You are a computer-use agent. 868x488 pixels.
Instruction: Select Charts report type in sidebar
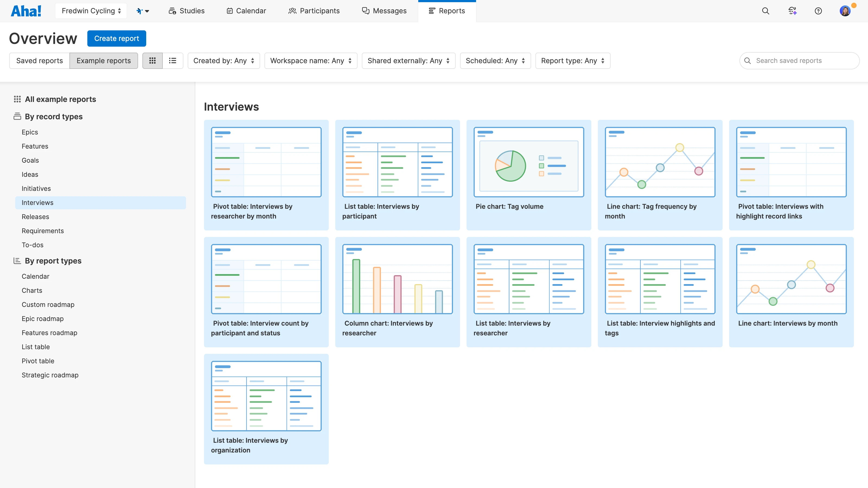(x=32, y=290)
